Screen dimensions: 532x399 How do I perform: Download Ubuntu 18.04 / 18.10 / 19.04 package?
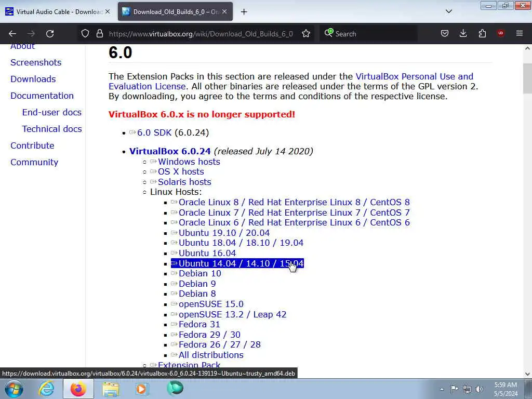point(241,243)
